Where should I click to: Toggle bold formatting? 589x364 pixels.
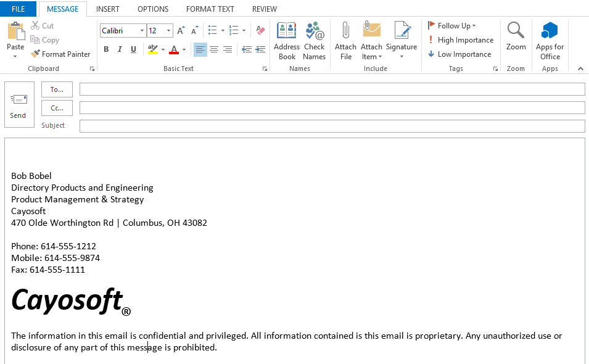(x=106, y=49)
